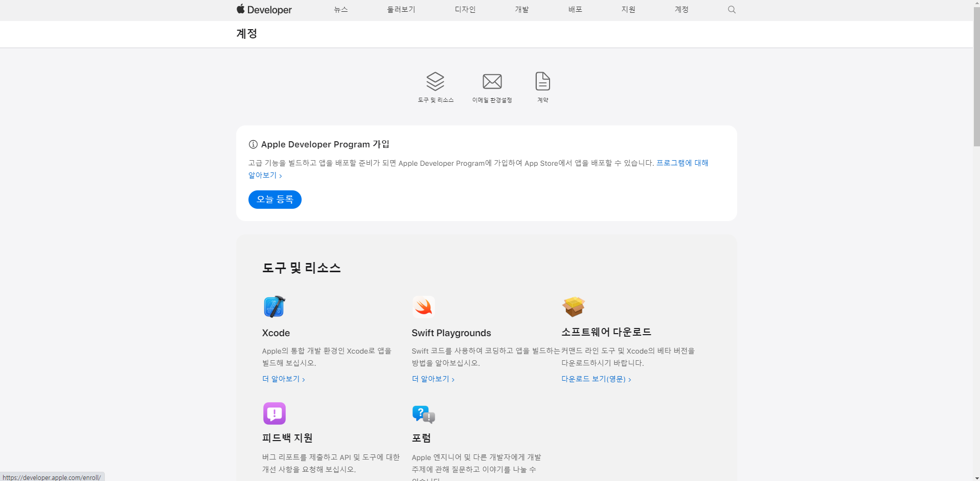
Task: Click the 포럼 speech bubbles icon
Action: [423, 414]
